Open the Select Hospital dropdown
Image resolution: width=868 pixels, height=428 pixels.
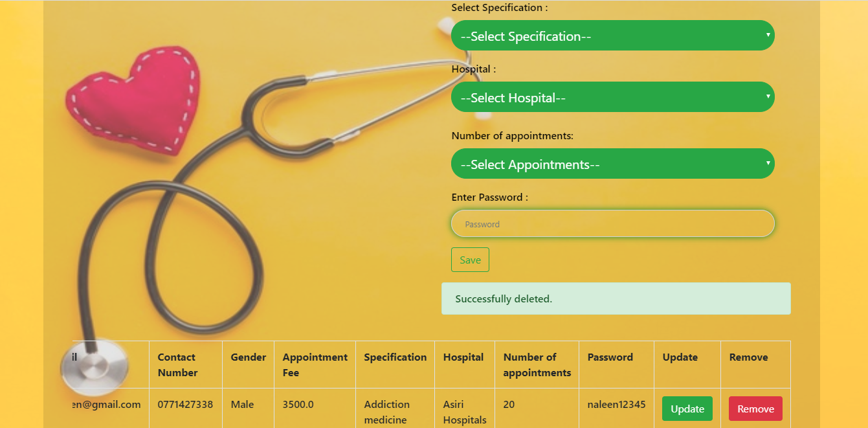click(x=612, y=97)
